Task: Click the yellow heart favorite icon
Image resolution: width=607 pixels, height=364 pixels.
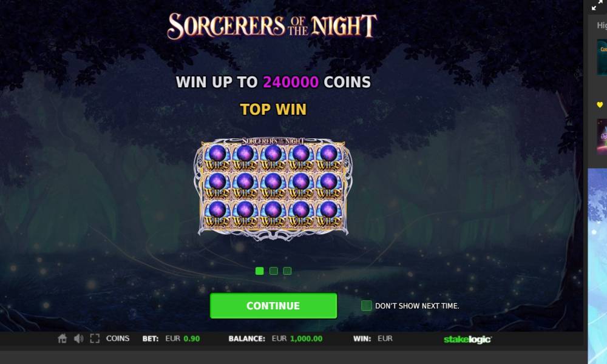Action: (x=600, y=104)
